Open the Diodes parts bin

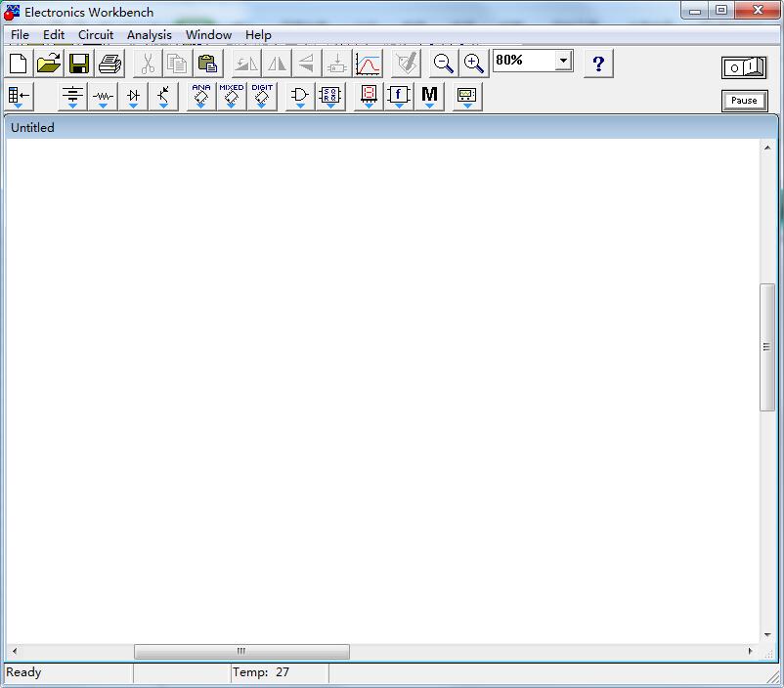[133, 97]
